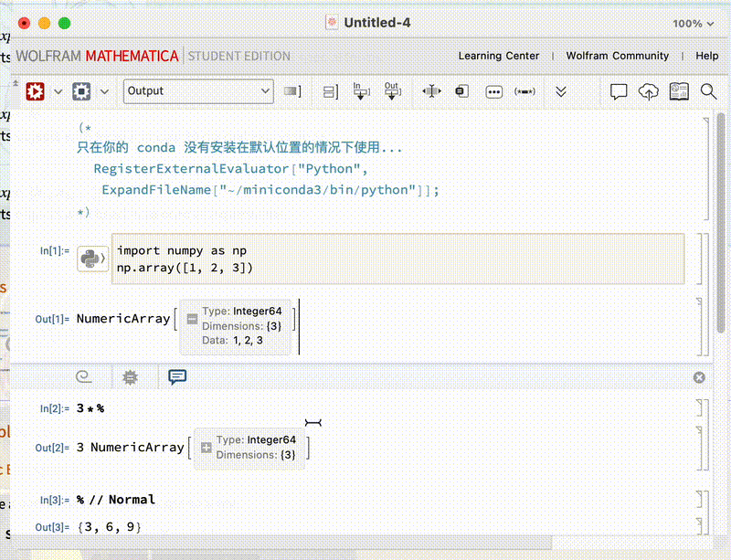Select the In[1] cell bracket
Image resolution: width=731 pixels, height=560 pixels.
pos(699,259)
